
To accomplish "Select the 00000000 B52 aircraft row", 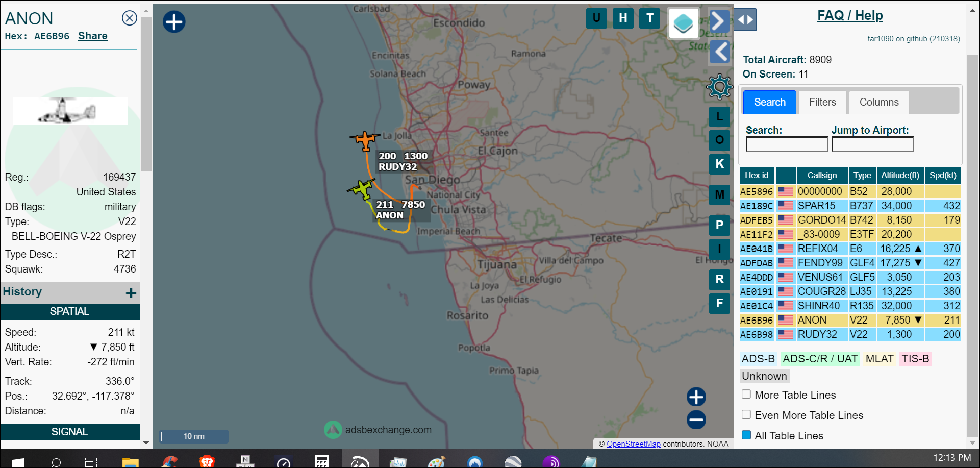I will [x=850, y=191].
